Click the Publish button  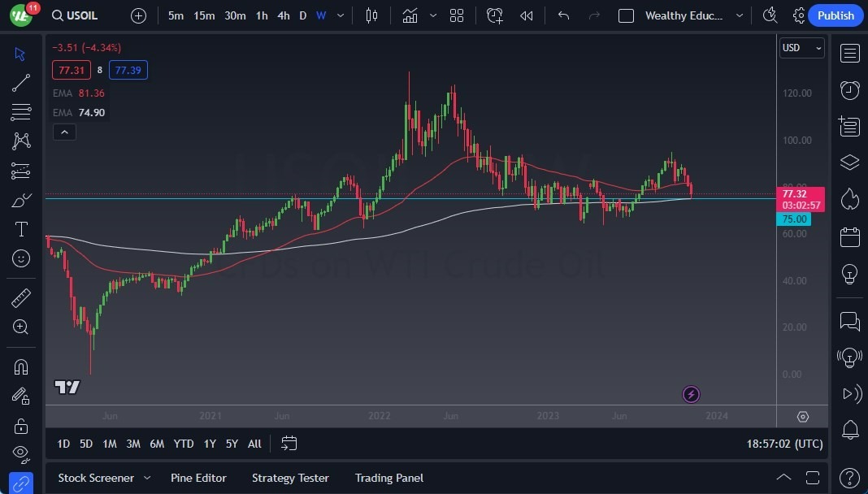tap(835, 15)
